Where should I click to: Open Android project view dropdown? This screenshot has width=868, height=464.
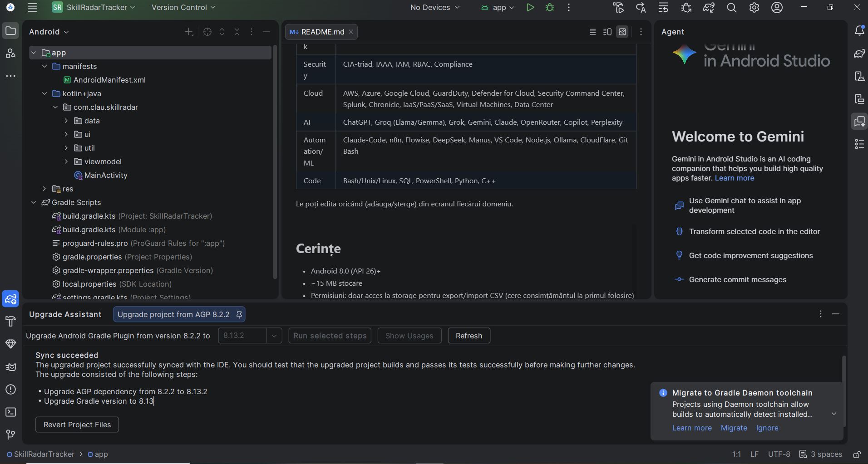[x=49, y=32]
